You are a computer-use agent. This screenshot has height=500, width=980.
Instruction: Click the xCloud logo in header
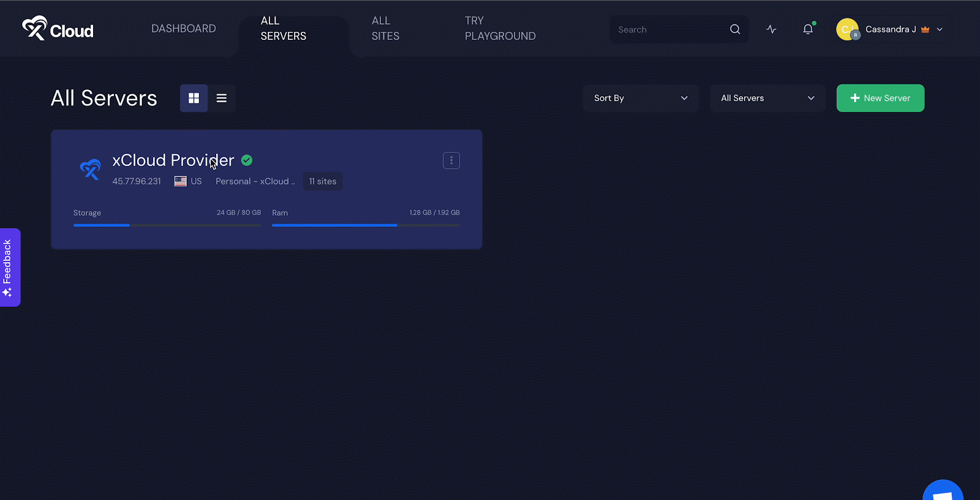58,29
